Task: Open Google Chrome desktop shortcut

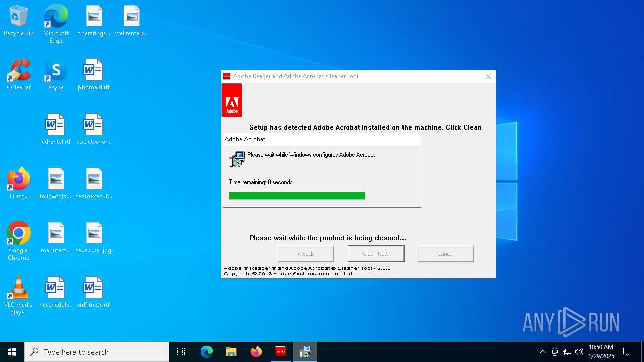Action: point(19,241)
